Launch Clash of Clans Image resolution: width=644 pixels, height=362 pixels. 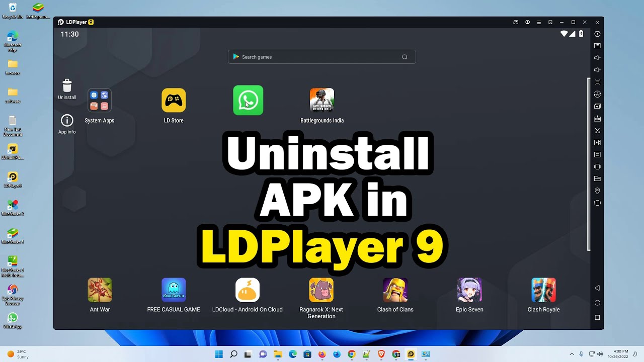click(x=395, y=290)
